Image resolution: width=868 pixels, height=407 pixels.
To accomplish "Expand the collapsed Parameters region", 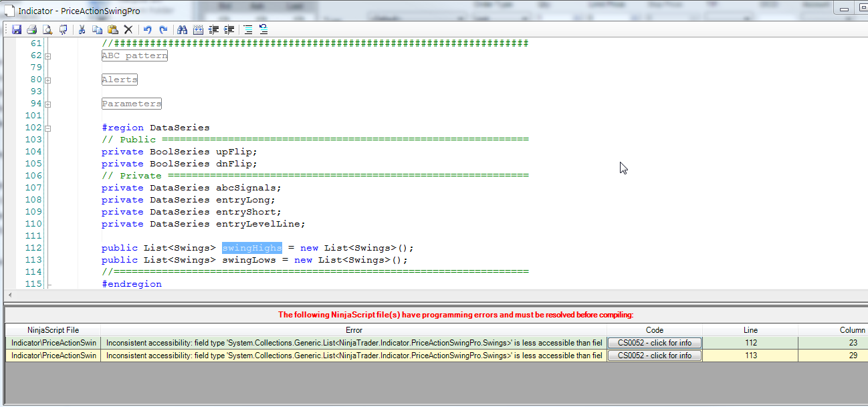I will pyautogui.click(x=48, y=104).
